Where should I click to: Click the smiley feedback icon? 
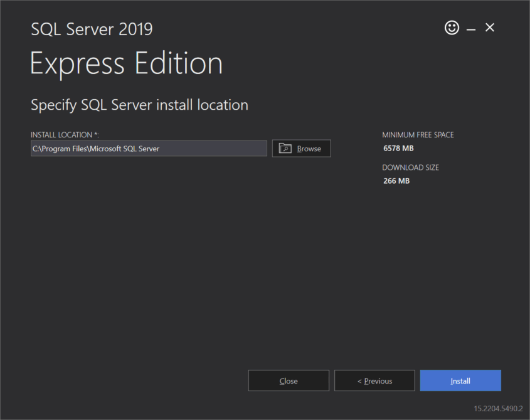[x=452, y=28]
